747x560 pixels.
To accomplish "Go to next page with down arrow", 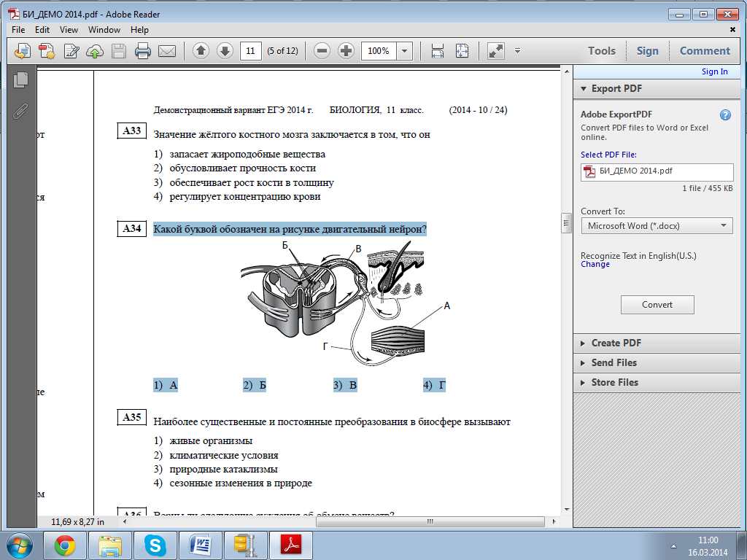I will pos(225,50).
